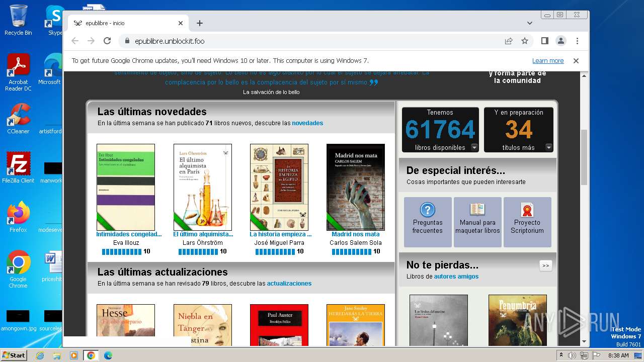
Task: Open Chrome three-dot menu
Action: click(577, 41)
